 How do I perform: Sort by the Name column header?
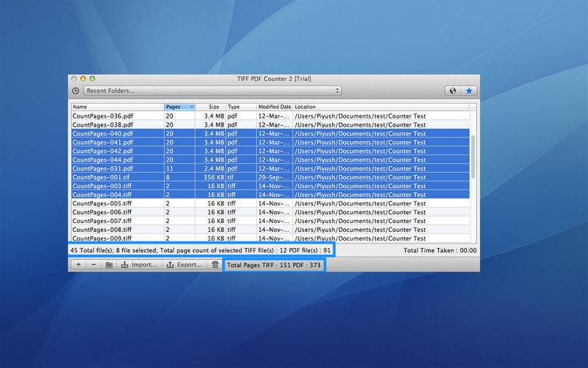click(118, 107)
